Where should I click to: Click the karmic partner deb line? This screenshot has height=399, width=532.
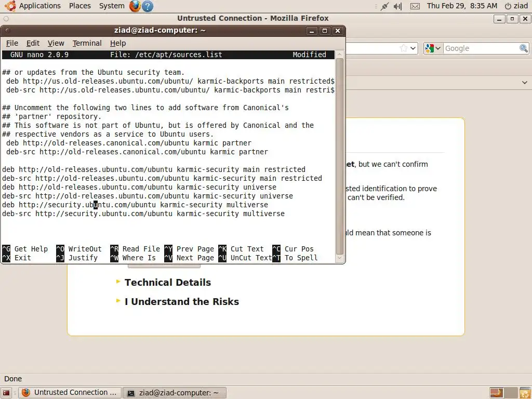pos(129,143)
